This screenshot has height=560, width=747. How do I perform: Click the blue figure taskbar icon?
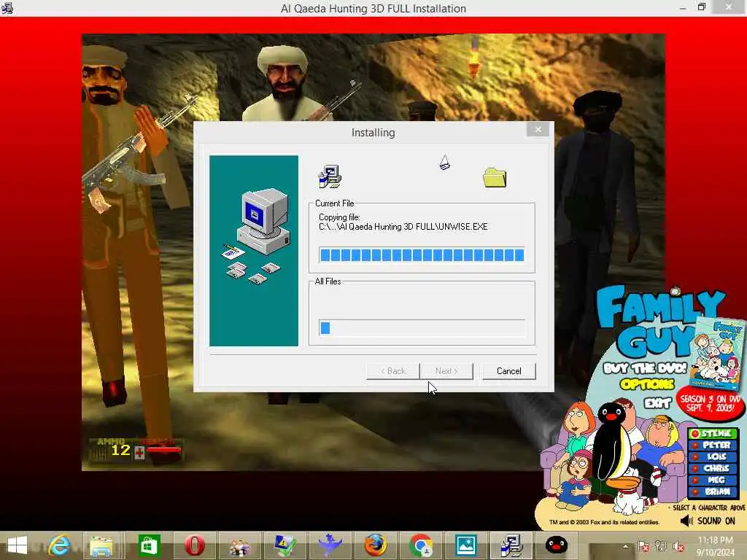(x=330, y=545)
